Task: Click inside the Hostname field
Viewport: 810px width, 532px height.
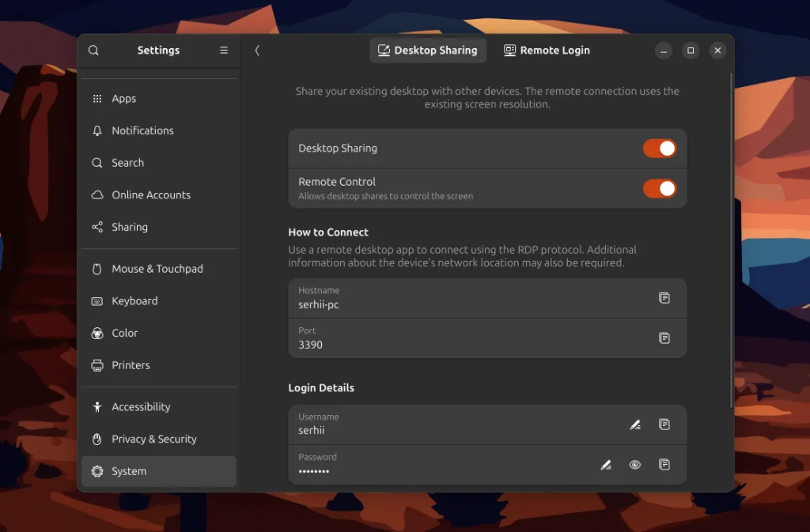Action: click(x=435, y=298)
